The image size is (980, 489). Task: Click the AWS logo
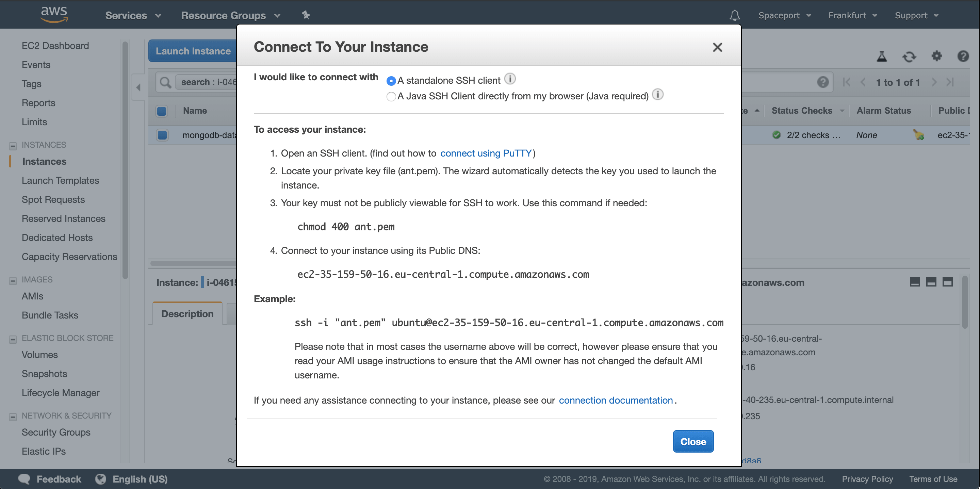tap(54, 14)
